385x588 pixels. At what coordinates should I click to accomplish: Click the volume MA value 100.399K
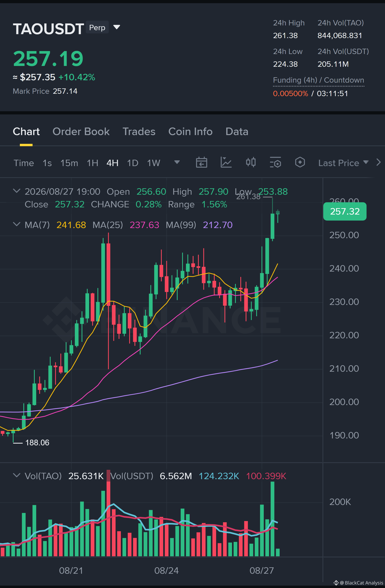[x=266, y=476]
